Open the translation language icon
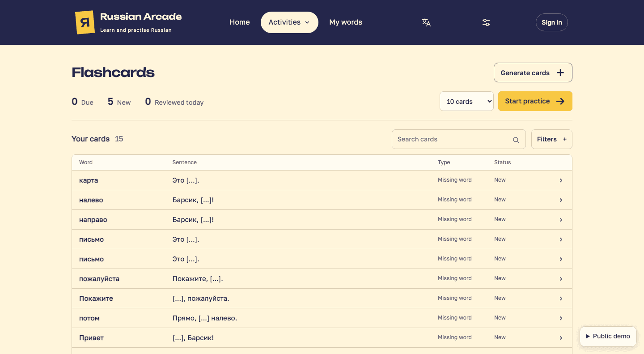The image size is (644, 354). pyautogui.click(x=426, y=22)
